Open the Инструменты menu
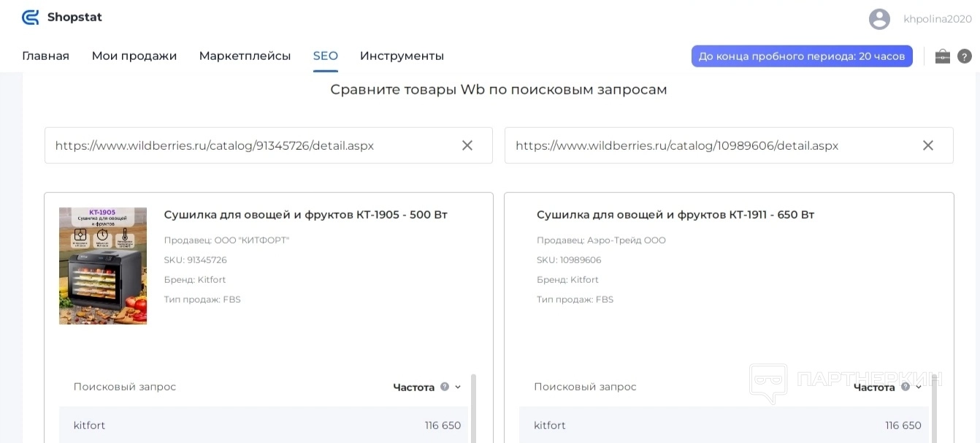This screenshot has width=980, height=443. 402,56
